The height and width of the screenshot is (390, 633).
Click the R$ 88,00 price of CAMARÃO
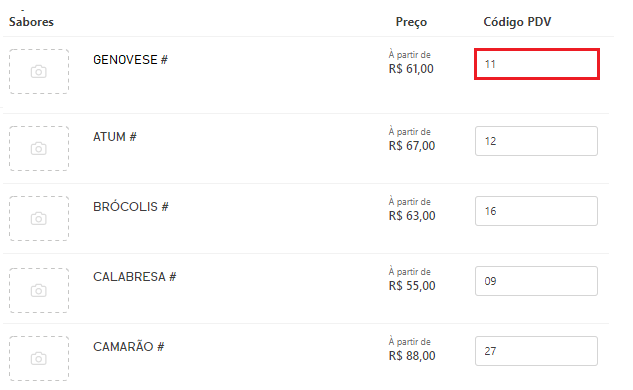click(x=412, y=356)
